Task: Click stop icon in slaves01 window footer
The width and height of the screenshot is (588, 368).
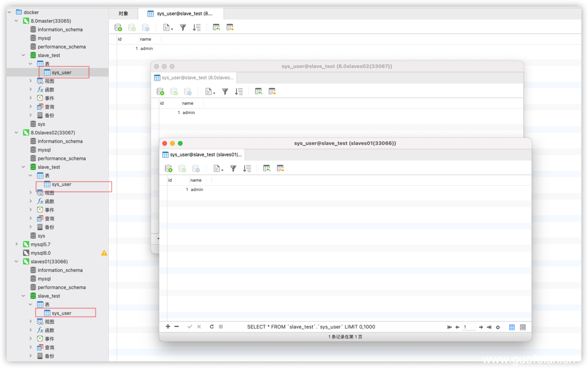Action: tap(221, 327)
